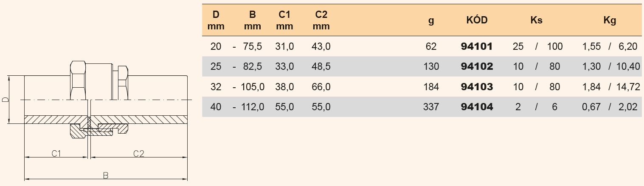This screenshot has height=186, width=644.
Task: Click the KÓD column header
Action: (477, 20)
